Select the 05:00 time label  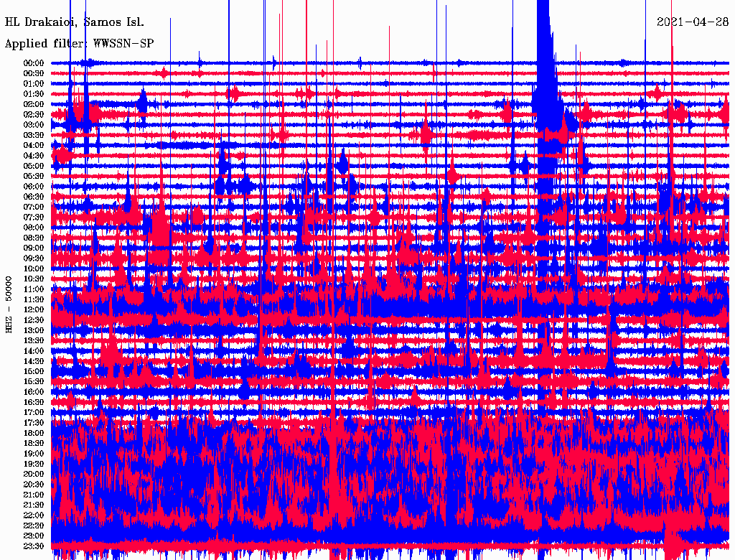click(34, 166)
